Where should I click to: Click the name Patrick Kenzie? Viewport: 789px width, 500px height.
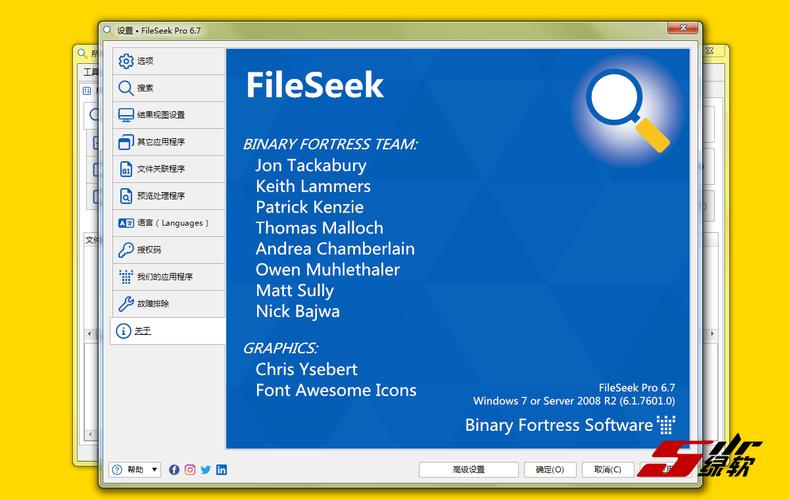[309, 207]
